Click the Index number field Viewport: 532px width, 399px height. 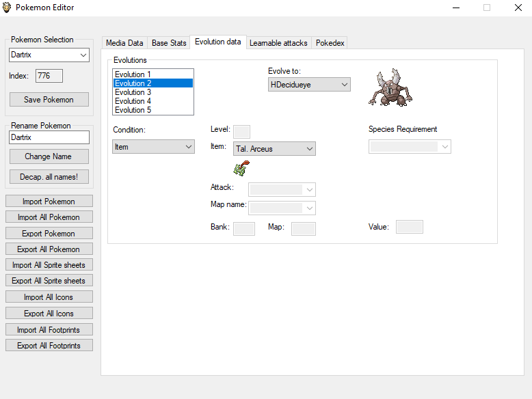49,76
